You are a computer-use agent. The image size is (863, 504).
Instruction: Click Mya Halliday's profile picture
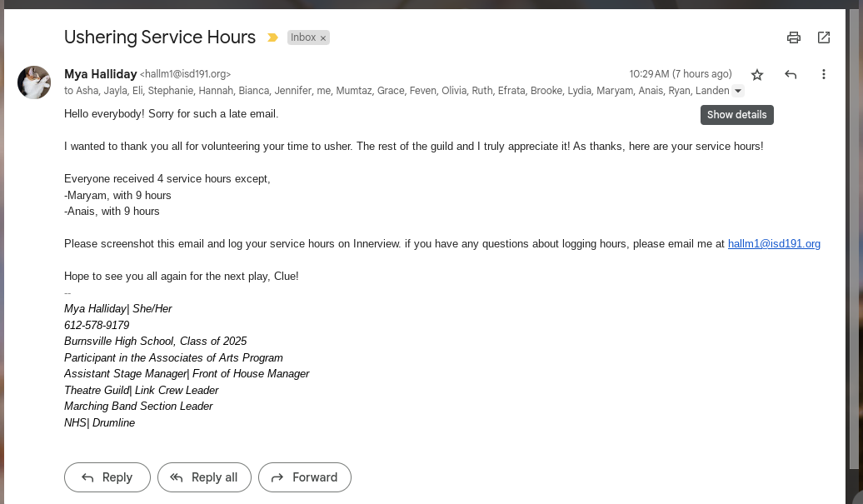(34, 82)
